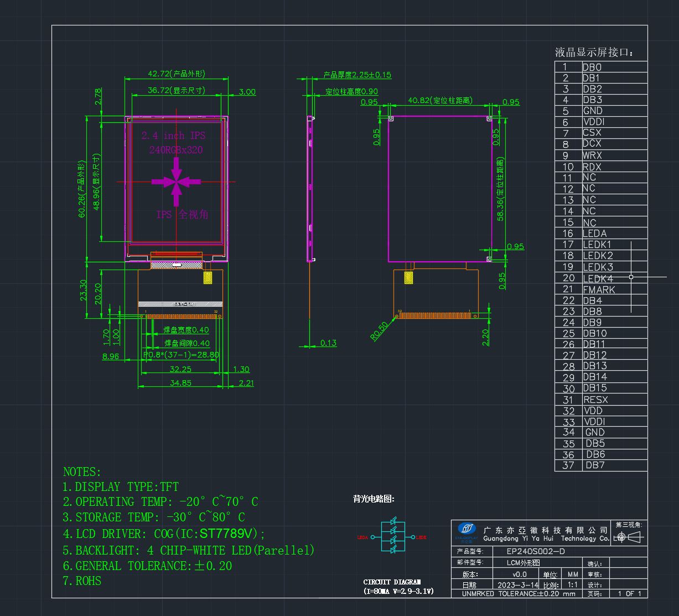This screenshot has width=679, height=616.
Task: Select the "背光电路图:" label
Action: (374, 499)
